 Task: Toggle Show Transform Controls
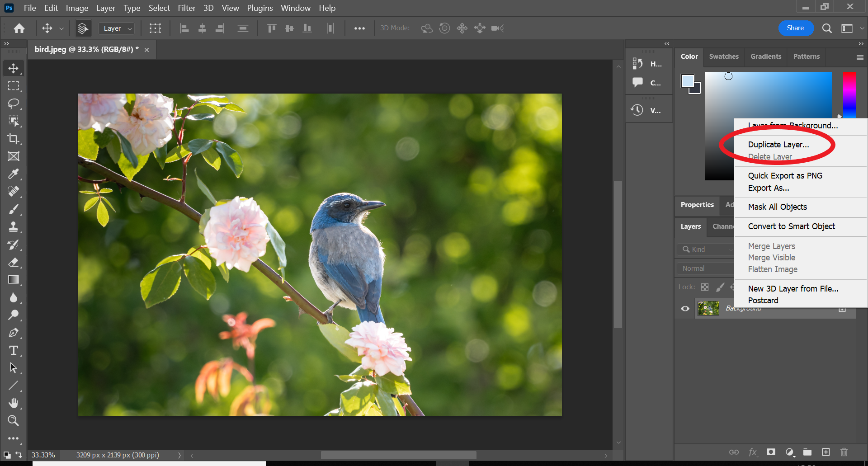click(155, 28)
